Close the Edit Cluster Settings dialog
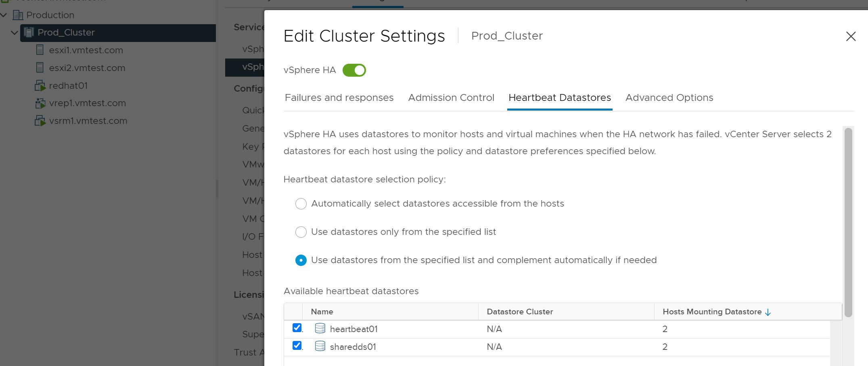Viewport: 868px width, 366px height. (x=851, y=36)
